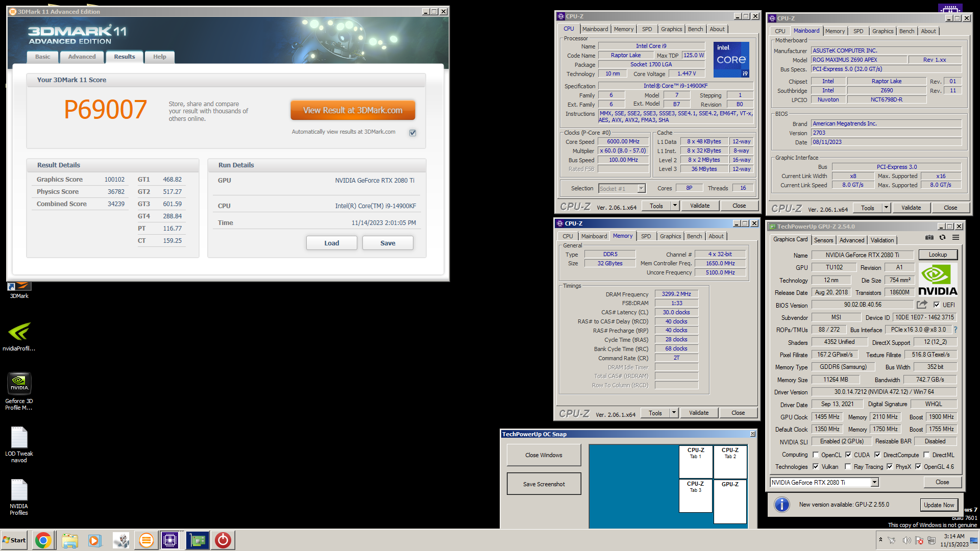
Task: Open Windows Explorer folder icon on taskbar
Action: [69, 540]
